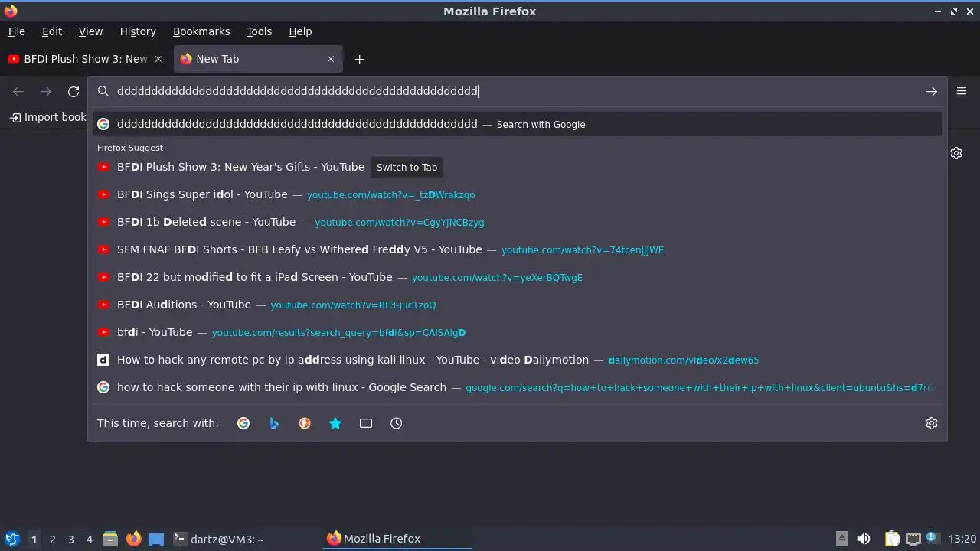The width and height of the screenshot is (980, 551).
Task: Open BFDI 1b Deleted scene suggestion
Action: [518, 222]
